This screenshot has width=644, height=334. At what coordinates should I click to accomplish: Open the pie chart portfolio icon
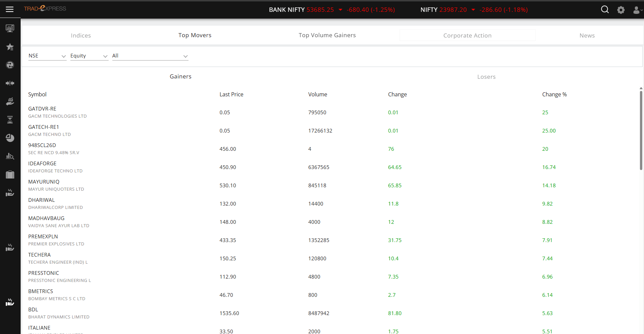click(x=10, y=138)
